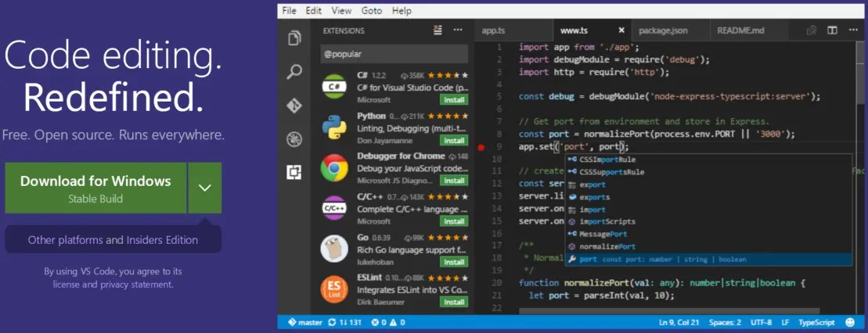This screenshot has width=868, height=333.
Task: Click the smiley feedback icon in status bar
Action: click(x=850, y=322)
